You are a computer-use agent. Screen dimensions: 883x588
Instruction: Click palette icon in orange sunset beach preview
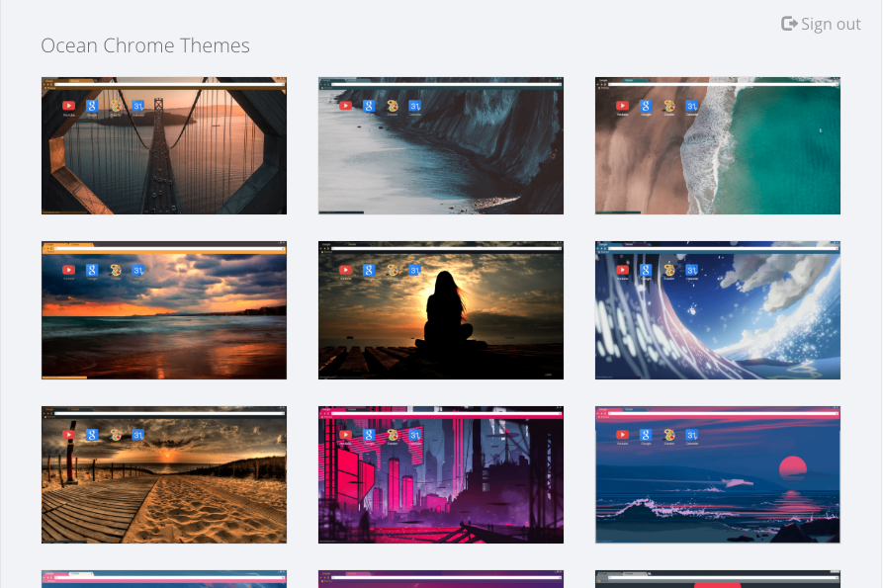click(x=116, y=270)
